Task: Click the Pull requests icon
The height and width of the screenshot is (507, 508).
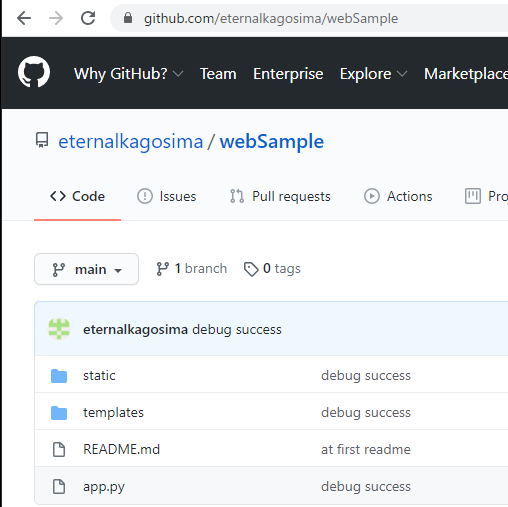Action: tap(237, 196)
